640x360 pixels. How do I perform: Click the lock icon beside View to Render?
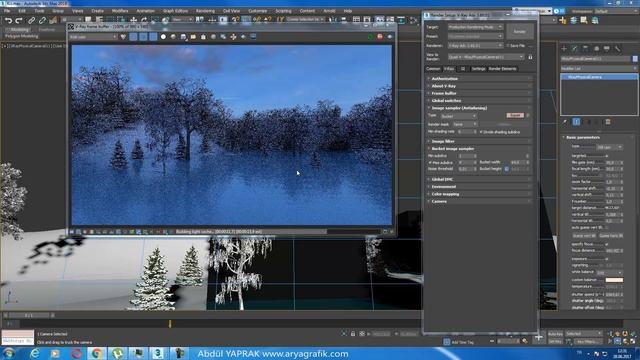click(530, 57)
